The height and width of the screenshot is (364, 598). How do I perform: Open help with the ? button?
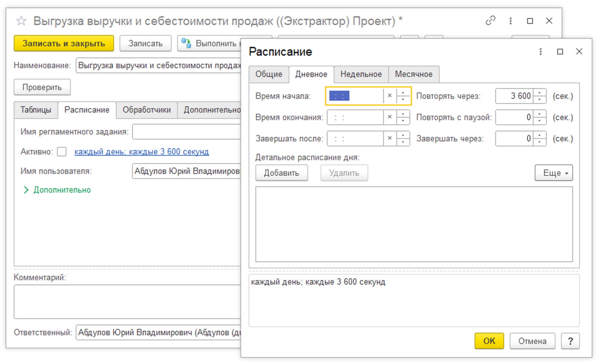click(x=570, y=341)
